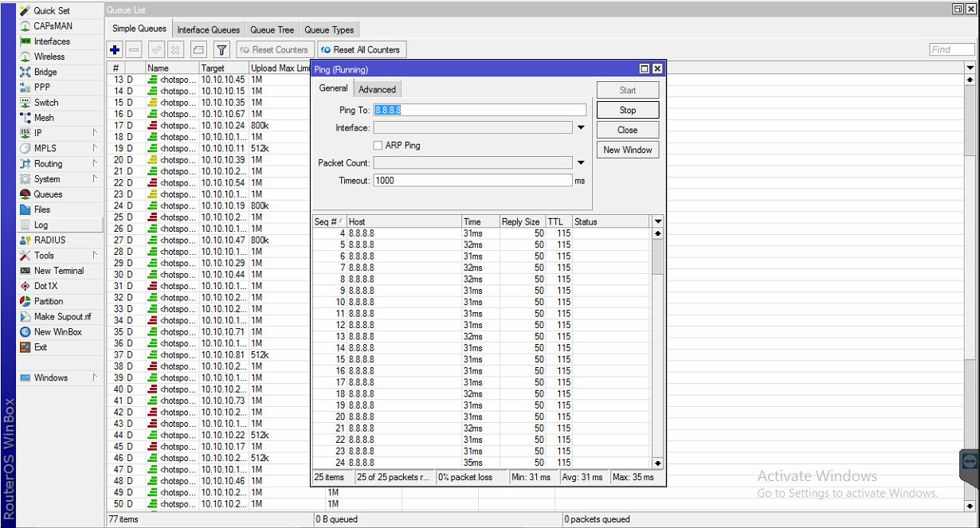Click Reset All Counters
The image size is (980, 528).
click(362, 49)
